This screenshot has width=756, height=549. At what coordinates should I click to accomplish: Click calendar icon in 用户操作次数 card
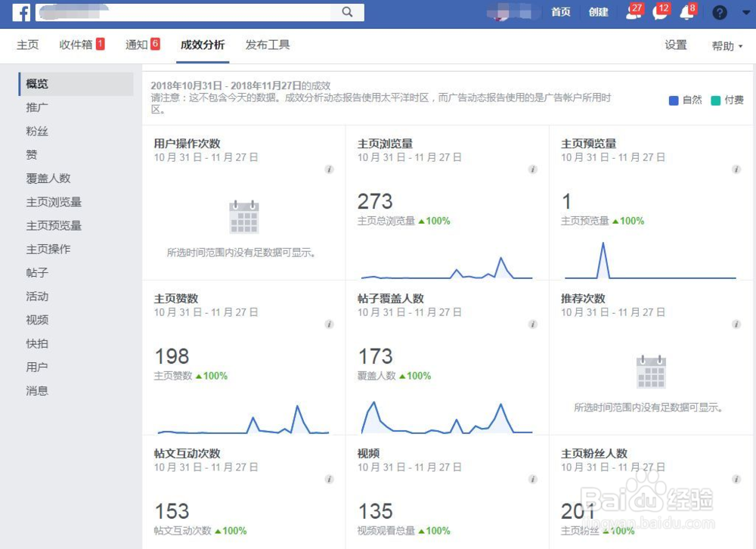pos(244,217)
